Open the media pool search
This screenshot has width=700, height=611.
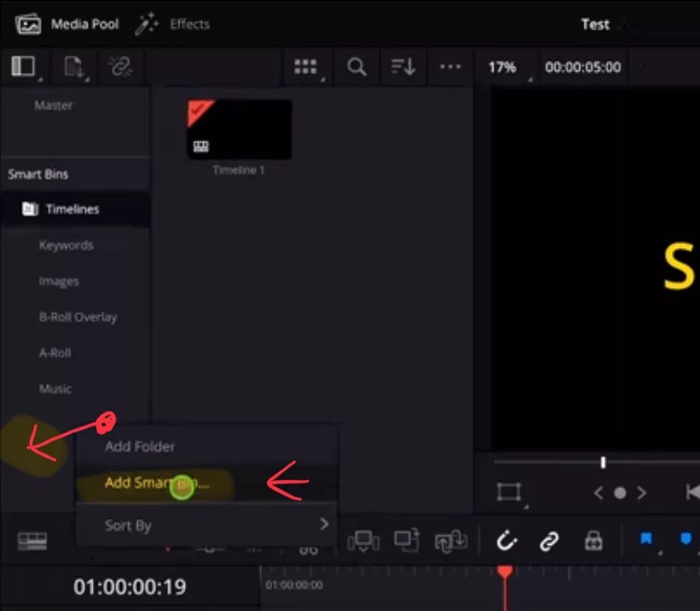(x=356, y=67)
